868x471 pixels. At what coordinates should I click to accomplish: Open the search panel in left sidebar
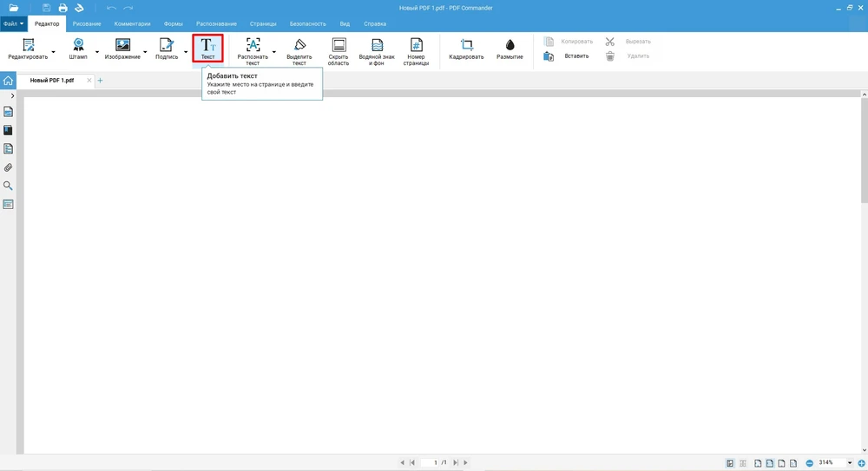(x=8, y=186)
